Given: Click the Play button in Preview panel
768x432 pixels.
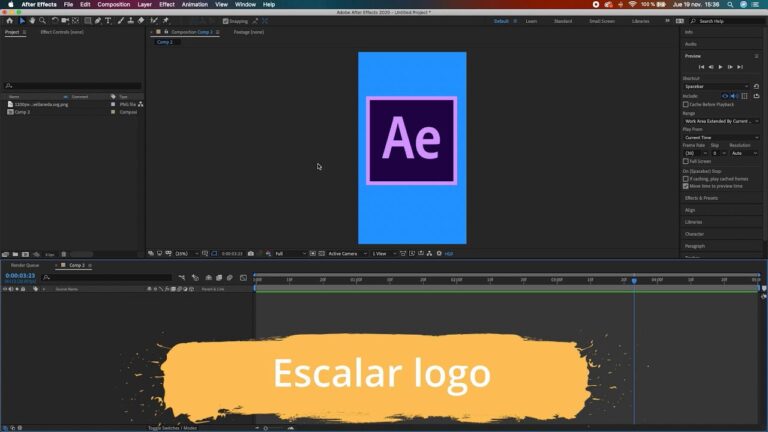Looking at the screenshot, I should point(720,67).
